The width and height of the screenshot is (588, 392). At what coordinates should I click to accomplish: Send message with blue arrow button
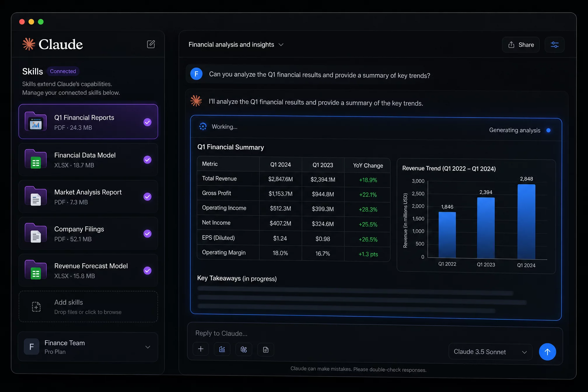pyautogui.click(x=547, y=352)
